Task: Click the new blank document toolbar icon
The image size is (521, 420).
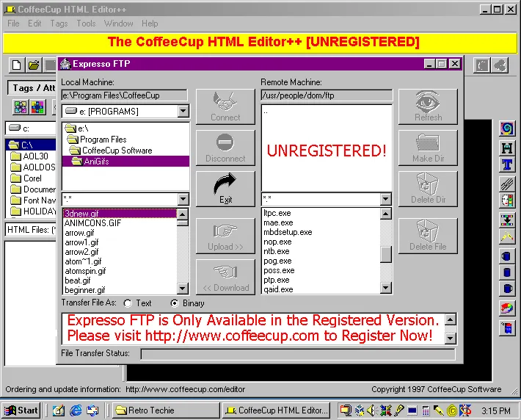Action: (16, 65)
